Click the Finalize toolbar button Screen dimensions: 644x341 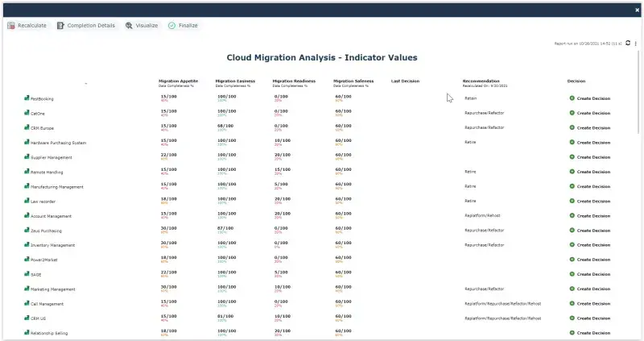tap(184, 26)
